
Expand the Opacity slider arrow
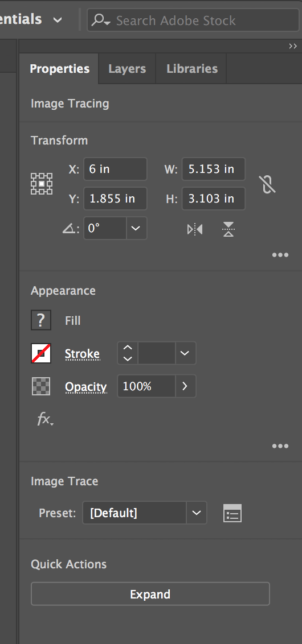pyautogui.click(x=185, y=386)
